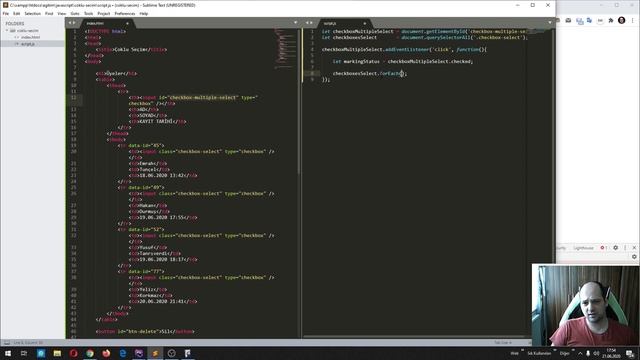Place cursor on the forEach line

(x=369, y=73)
